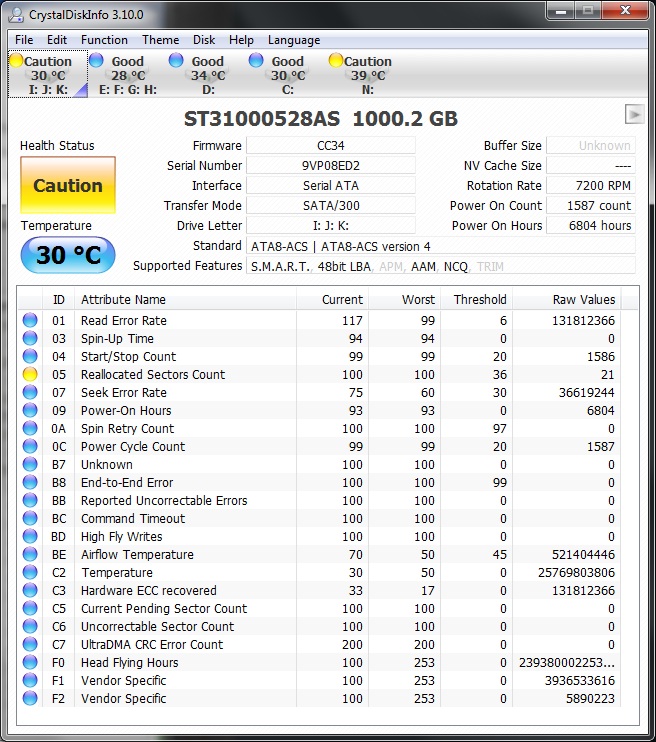Click the blue status icon for Head Flying Hours
The image size is (656, 742).
pyautogui.click(x=30, y=662)
